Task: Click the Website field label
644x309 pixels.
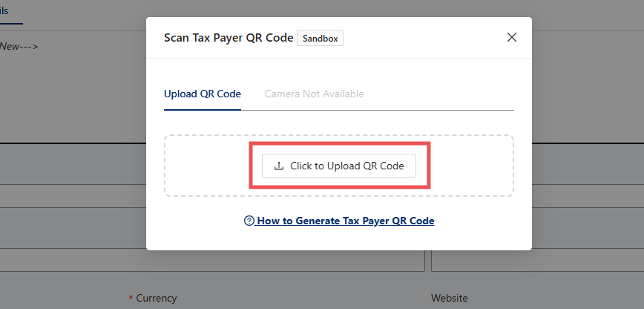Action: coord(450,298)
